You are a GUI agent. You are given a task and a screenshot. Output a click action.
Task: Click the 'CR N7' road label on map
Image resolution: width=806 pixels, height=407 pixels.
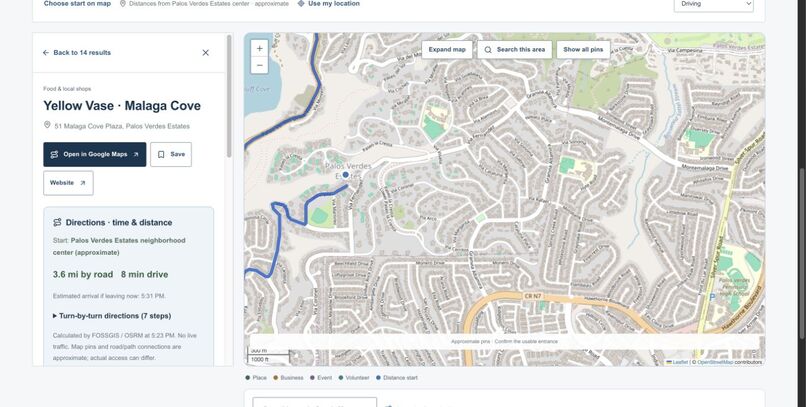[x=533, y=297]
